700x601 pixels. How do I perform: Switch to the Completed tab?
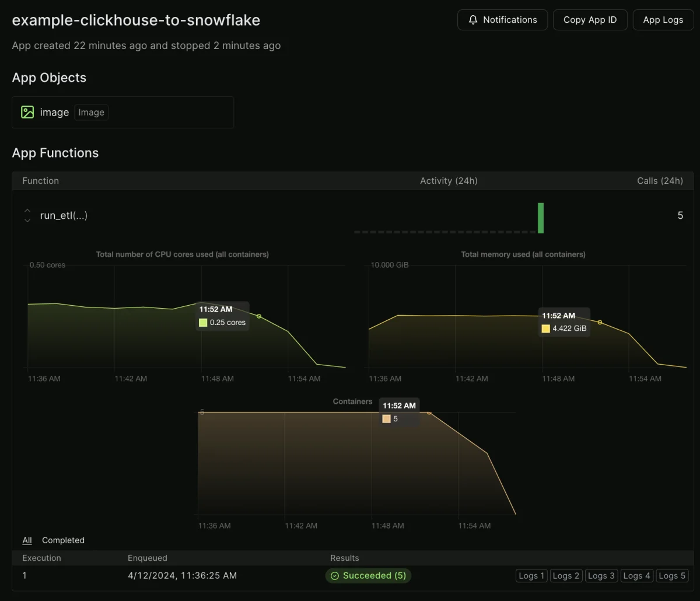(x=63, y=540)
